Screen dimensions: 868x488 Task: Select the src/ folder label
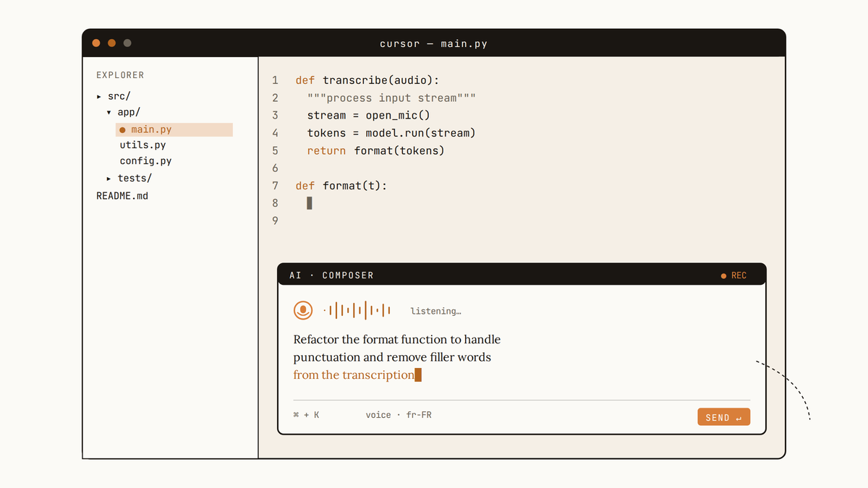click(x=119, y=96)
